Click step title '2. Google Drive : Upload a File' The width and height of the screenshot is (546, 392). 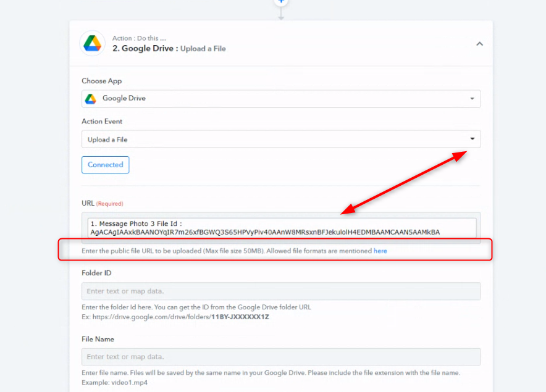pyautogui.click(x=169, y=48)
